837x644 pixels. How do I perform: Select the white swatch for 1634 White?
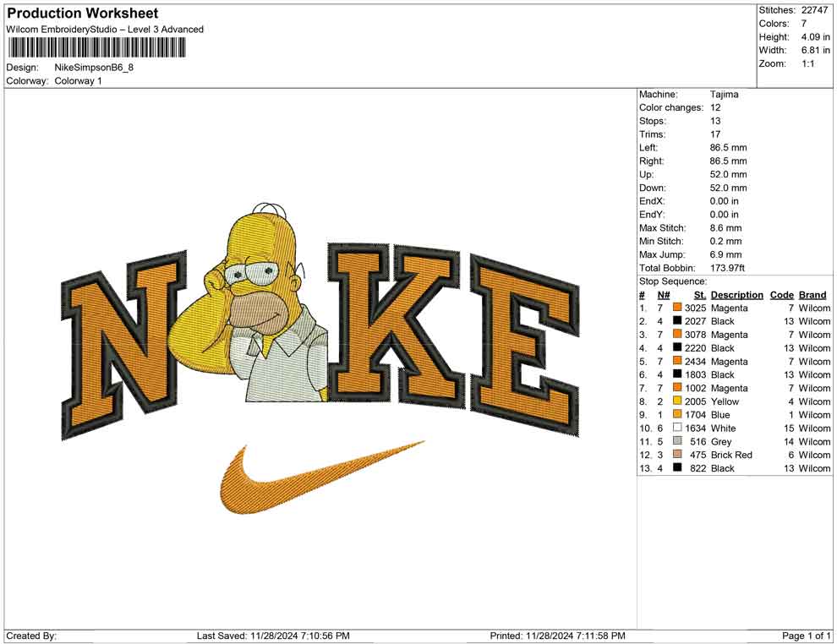(x=677, y=428)
